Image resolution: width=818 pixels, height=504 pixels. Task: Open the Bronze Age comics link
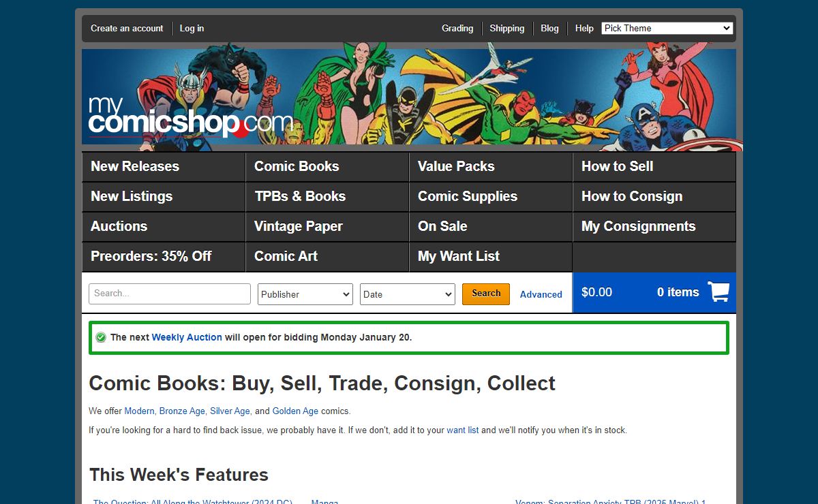point(183,411)
